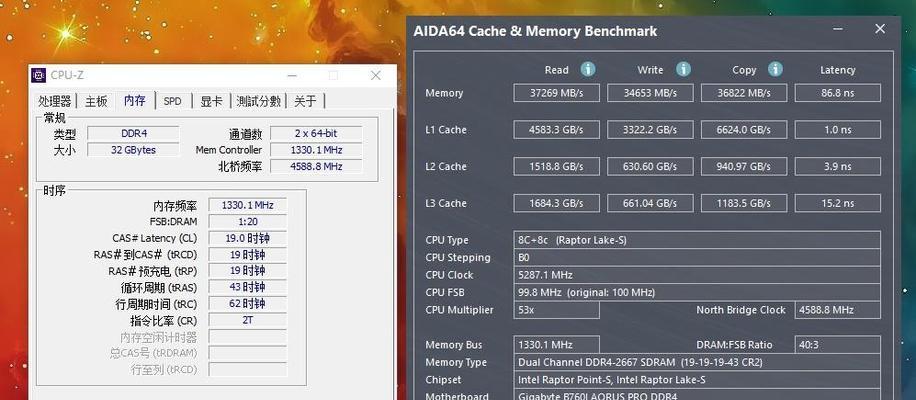Click the CAS# Latency value 19.0 时钟

tap(248, 238)
